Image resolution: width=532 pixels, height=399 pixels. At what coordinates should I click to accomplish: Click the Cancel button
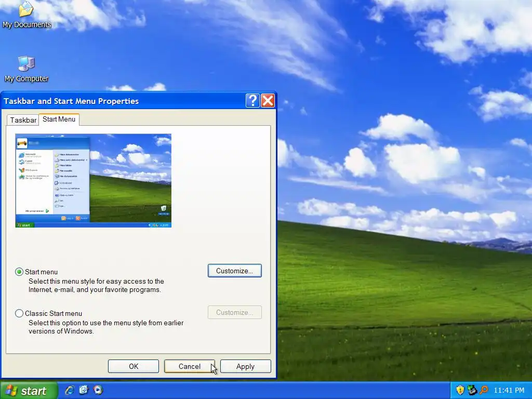pyautogui.click(x=189, y=366)
